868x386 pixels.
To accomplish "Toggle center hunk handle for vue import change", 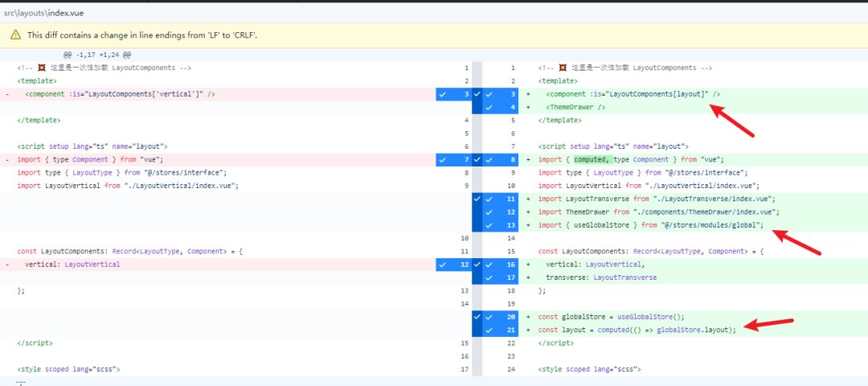I will tap(477, 159).
